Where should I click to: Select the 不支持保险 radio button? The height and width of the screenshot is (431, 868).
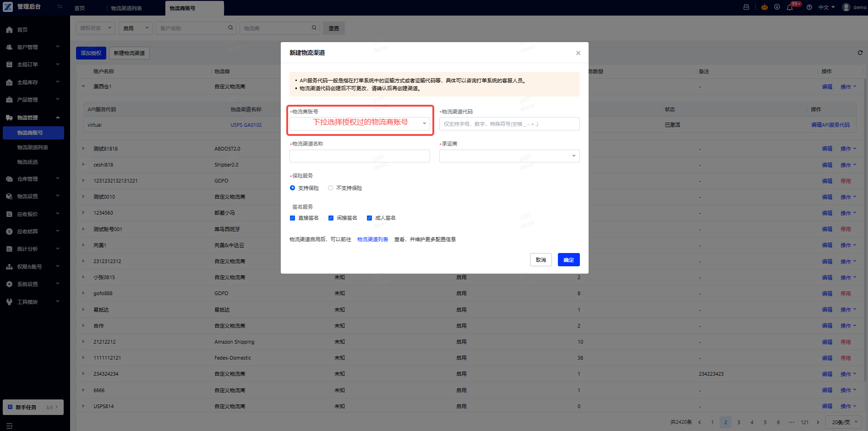(330, 188)
